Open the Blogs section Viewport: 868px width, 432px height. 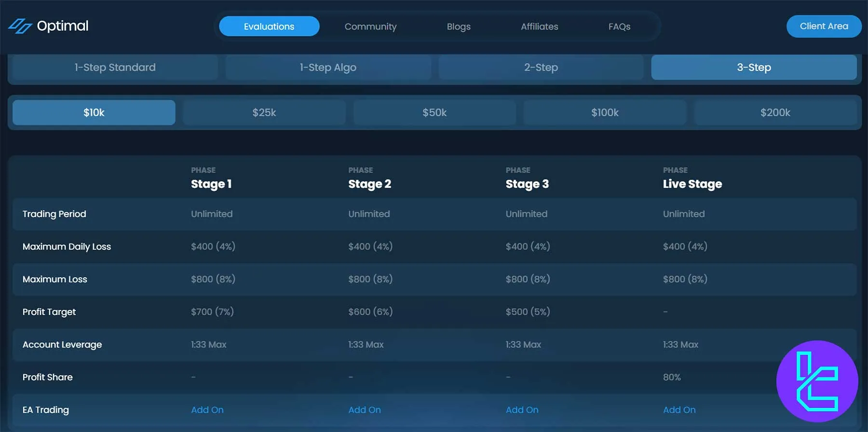458,27
